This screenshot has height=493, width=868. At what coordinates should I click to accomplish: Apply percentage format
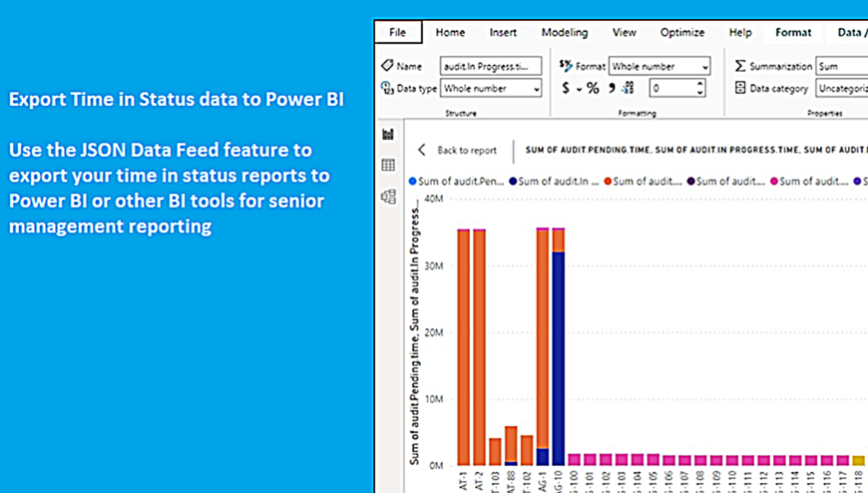[x=593, y=88]
